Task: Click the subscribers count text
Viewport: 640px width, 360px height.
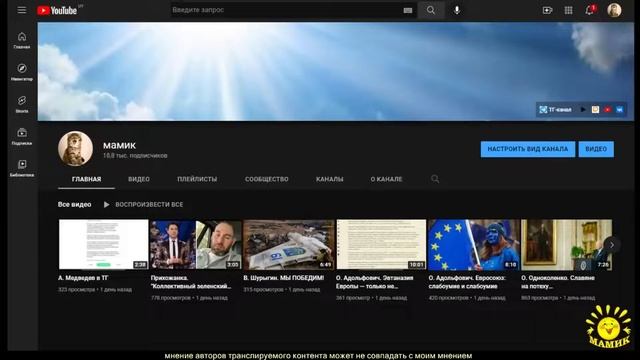Action: (135, 156)
